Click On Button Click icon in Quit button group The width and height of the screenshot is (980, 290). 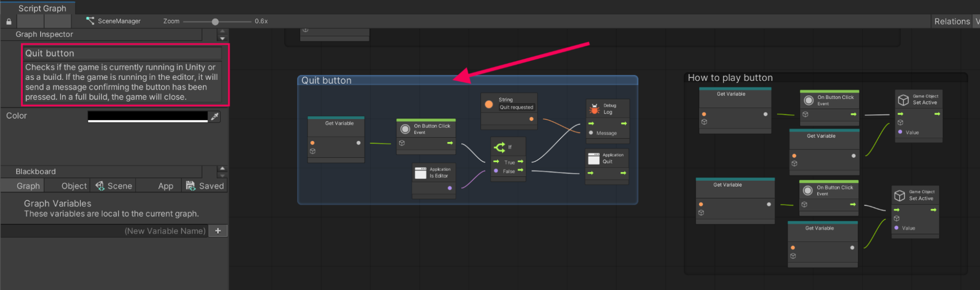tap(405, 129)
